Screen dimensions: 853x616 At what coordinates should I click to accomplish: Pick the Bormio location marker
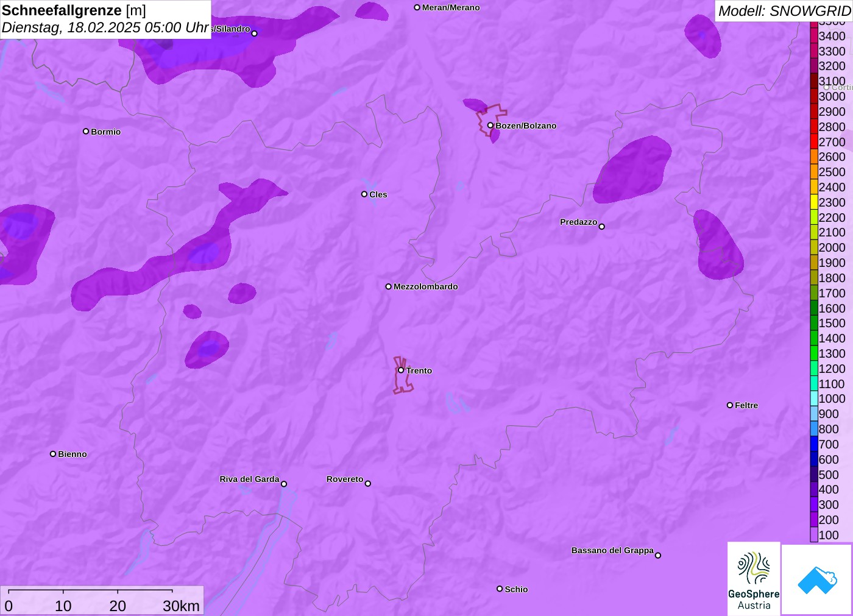[x=86, y=131]
